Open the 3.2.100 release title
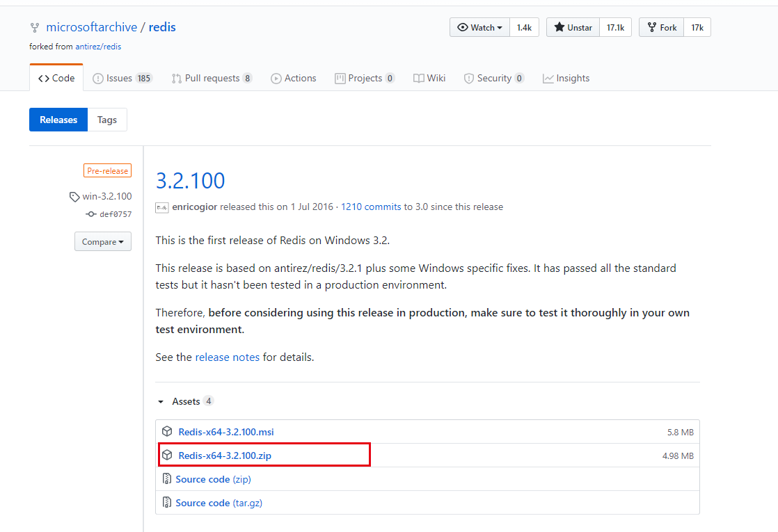This screenshot has height=532, width=778. tap(190, 181)
